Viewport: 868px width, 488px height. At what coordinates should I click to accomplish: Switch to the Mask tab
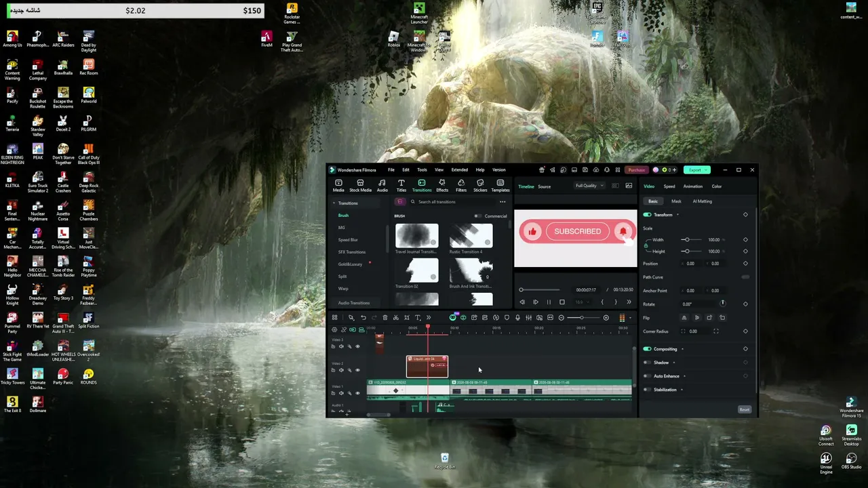coord(676,201)
